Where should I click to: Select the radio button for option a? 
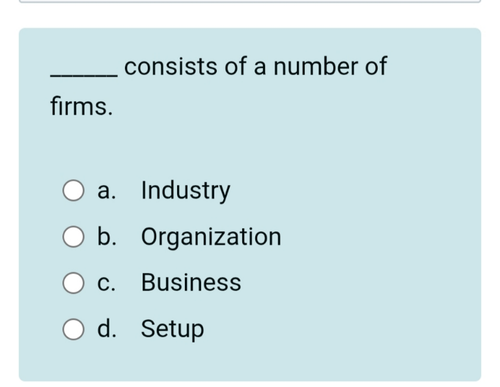[73, 190]
